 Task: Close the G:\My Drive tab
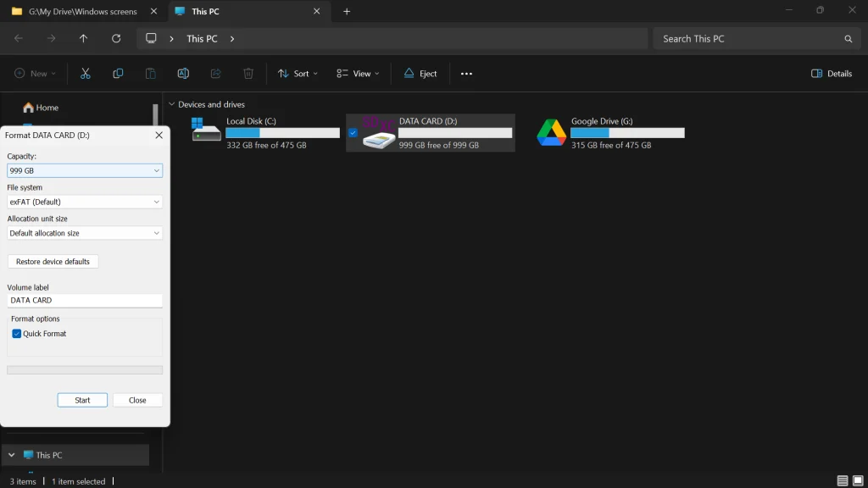click(x=154, y=11)
